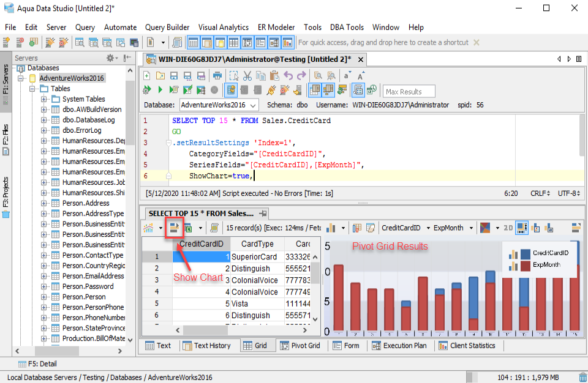This screenshot has width=588, height=383.
Task: Click the Undo arrow icon
Action: [x=288, y=76]
